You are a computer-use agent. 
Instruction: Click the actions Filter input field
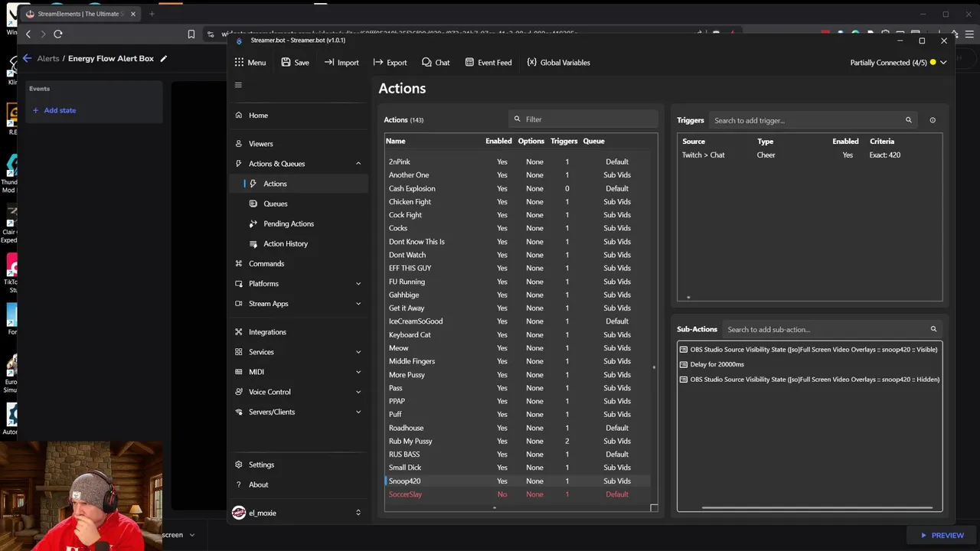(x=583, y=119)
